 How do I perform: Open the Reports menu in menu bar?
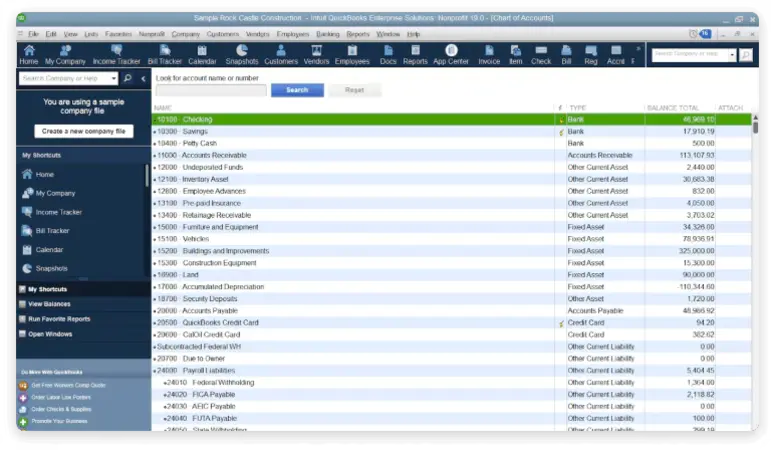(x=358, y=34)
